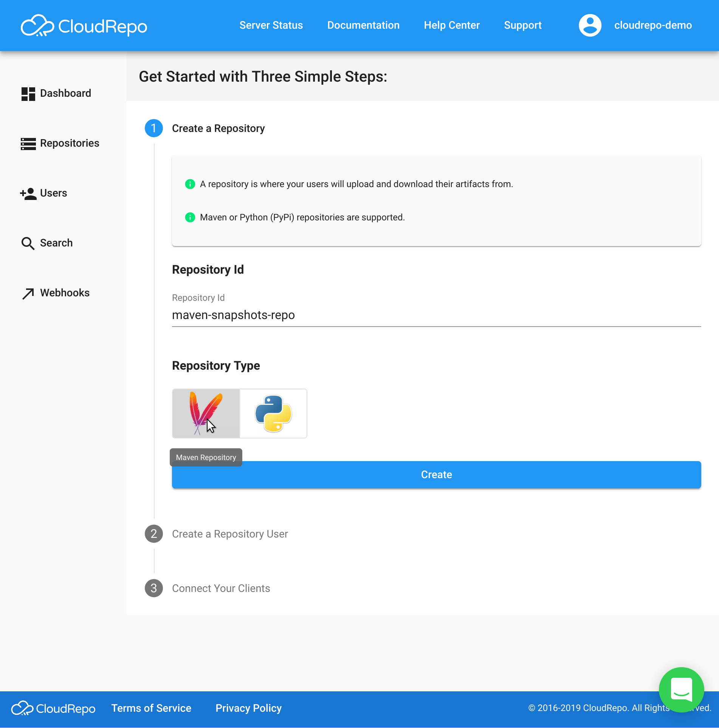Click the info icon next to repository description
The image size is (719, 728).
[x=190, y=184]
